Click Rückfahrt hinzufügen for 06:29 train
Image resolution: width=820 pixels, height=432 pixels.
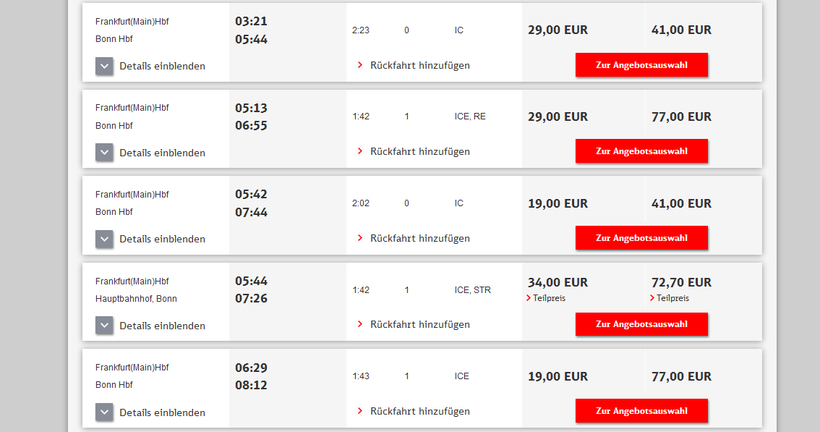click(419, 411)
